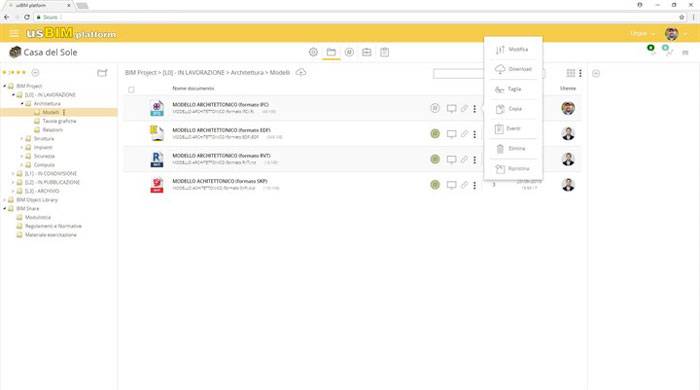Click BIM Project in the breadcrumb
This screenshot has width=700, height=390.
[141, 72]
